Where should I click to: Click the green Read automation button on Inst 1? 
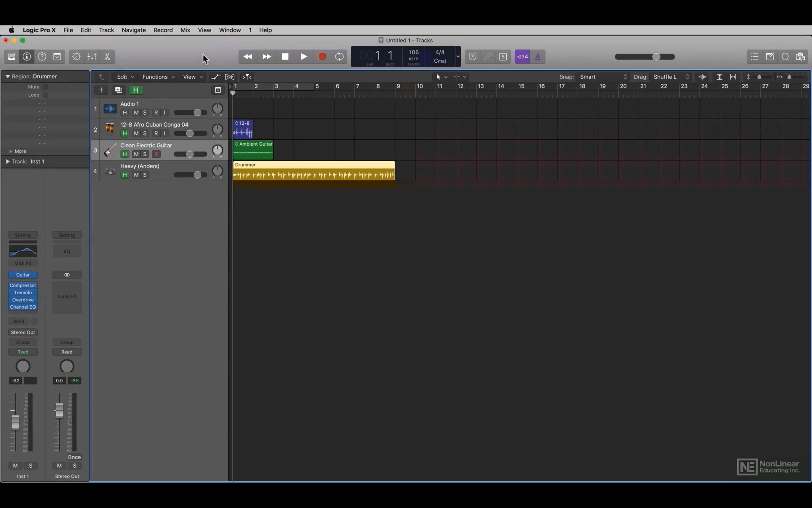23,352
